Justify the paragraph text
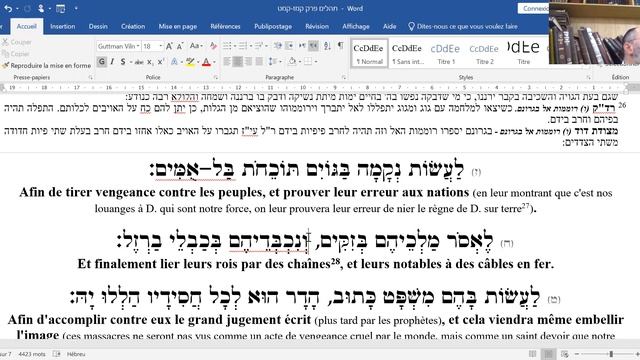Image resolution: width=640 pixels, height=360 pixels. pyautogui.click(x=259, y=62)
